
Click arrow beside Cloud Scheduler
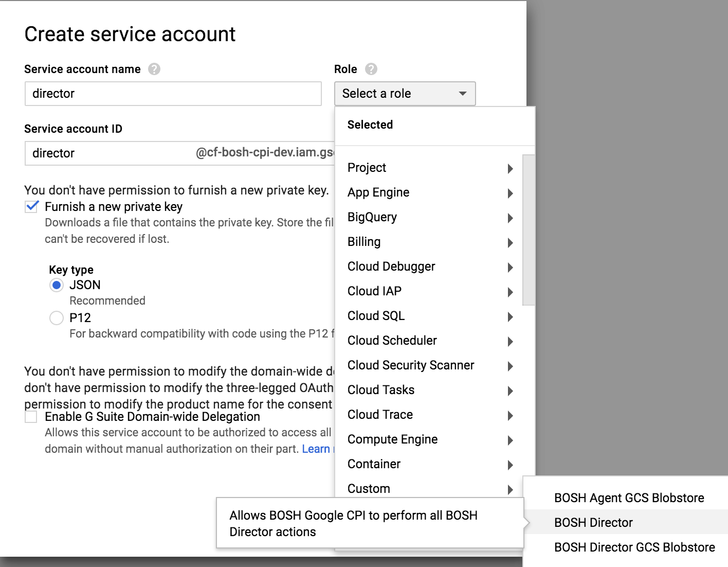point(510,341)
